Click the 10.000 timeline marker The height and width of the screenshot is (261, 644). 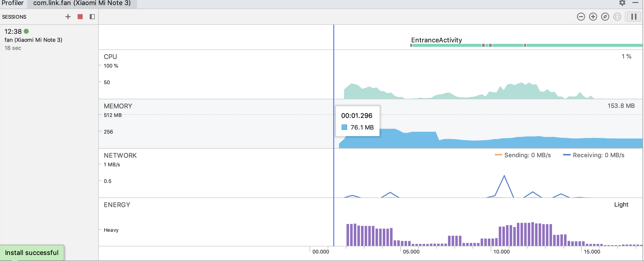(501, 252)
